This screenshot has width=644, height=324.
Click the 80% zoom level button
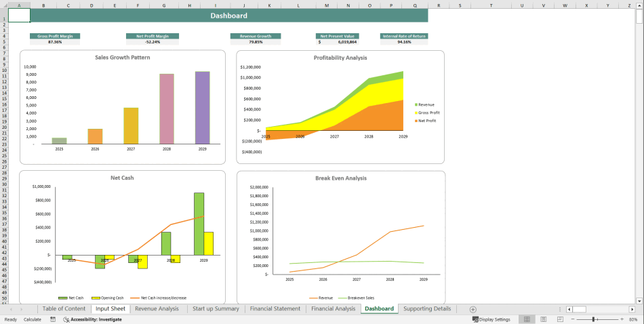pos(634,319)
